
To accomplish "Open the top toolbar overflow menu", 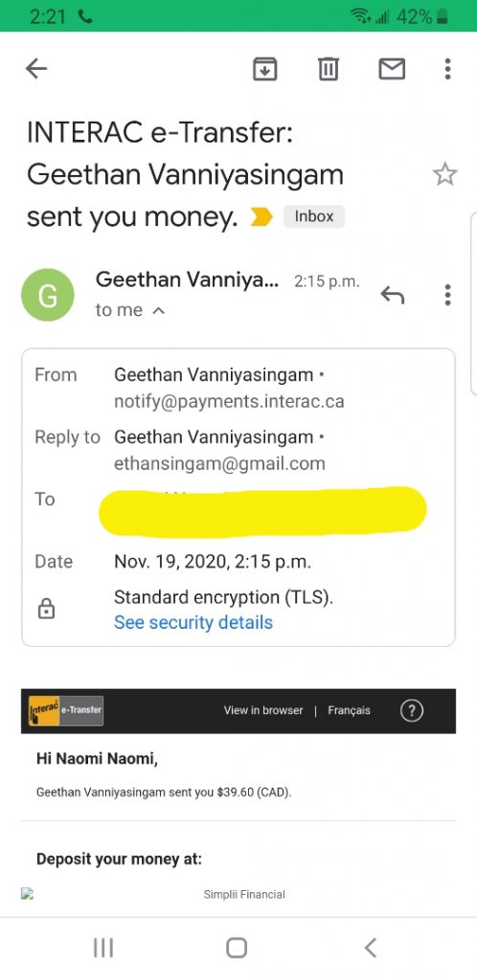I will coord(447,69).
